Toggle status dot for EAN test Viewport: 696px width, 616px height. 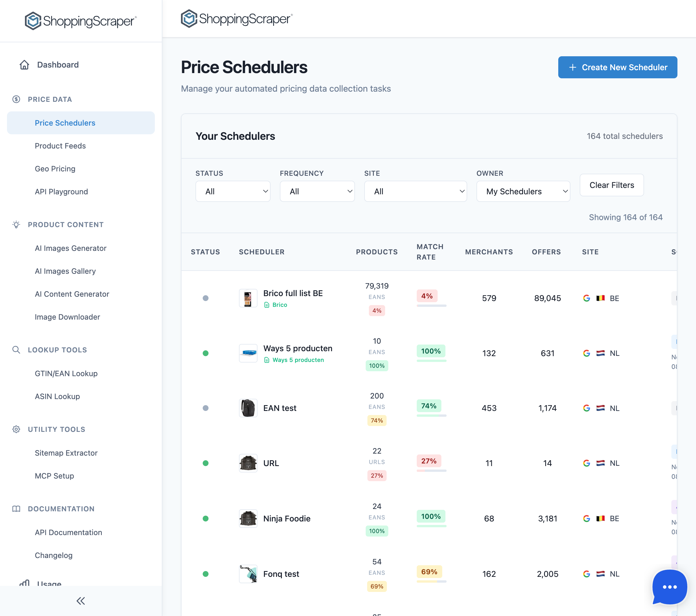(x=205, y=408)
